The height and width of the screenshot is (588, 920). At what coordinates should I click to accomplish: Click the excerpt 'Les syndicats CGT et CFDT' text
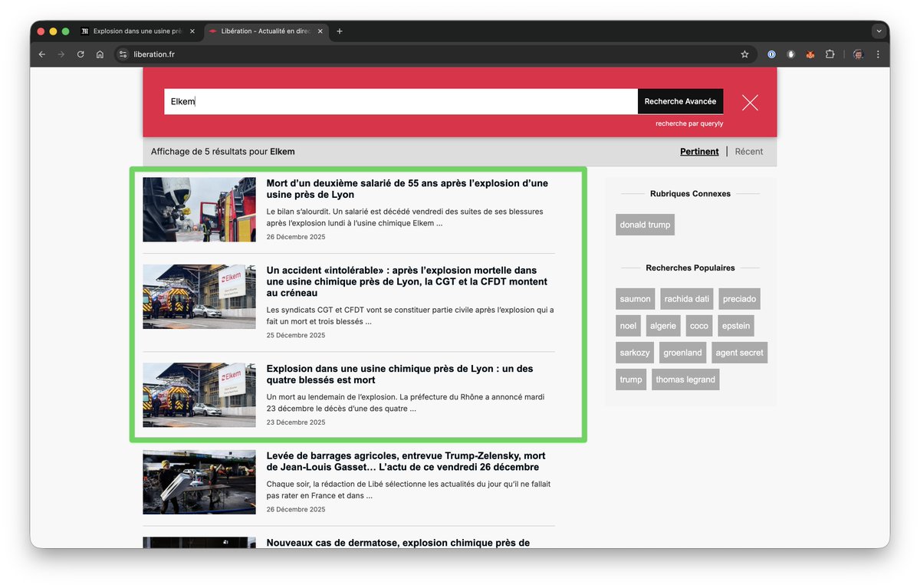[x=410, y=316]
